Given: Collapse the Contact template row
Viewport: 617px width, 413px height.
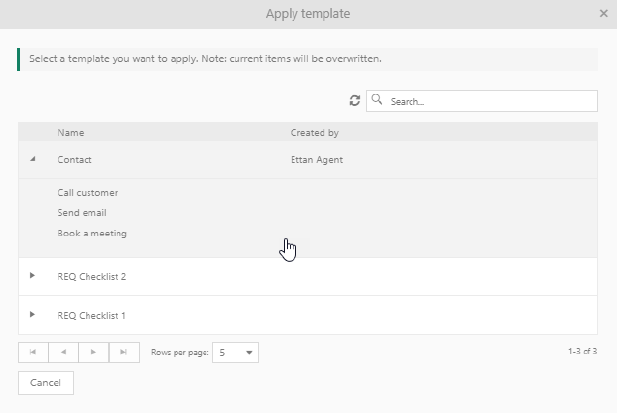Looking at the screenshot, I should coord(32,159).
